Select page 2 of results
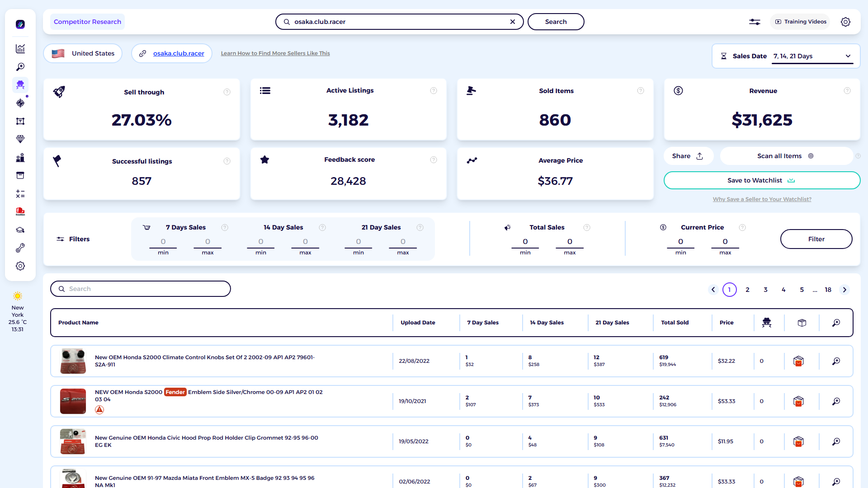 pos(748,290)
